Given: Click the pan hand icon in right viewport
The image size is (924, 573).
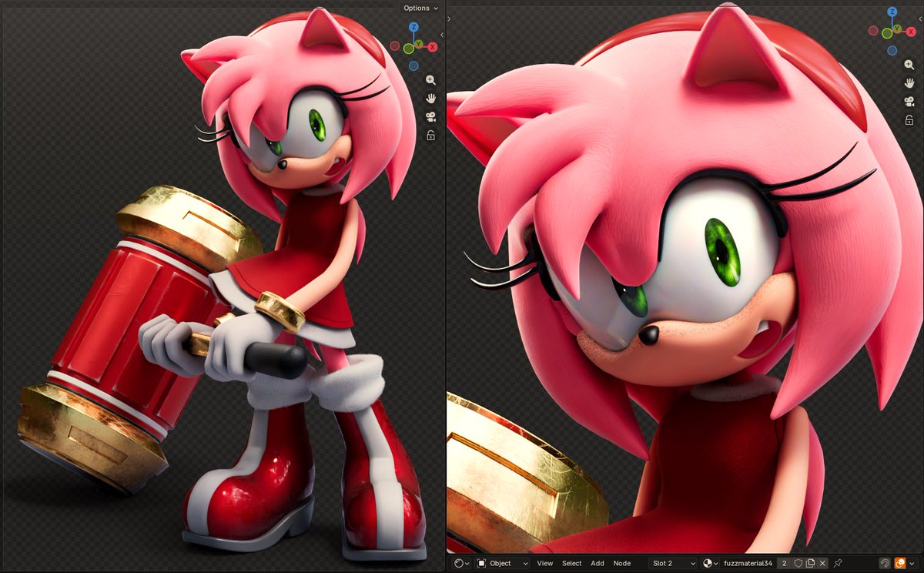Looking at the screenshot, I should click(909, 82).
